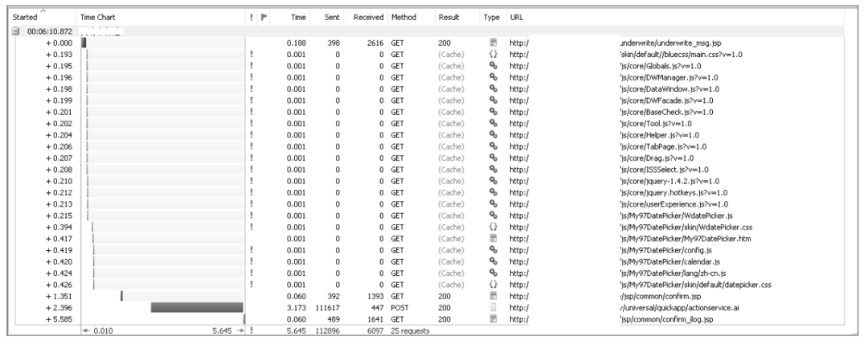
Task: Sort by the Sent column header
Action: [x=332, y=17]
